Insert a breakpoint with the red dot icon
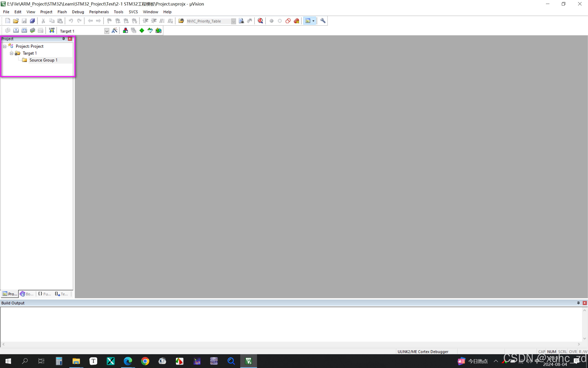 (x=272, y=21)
